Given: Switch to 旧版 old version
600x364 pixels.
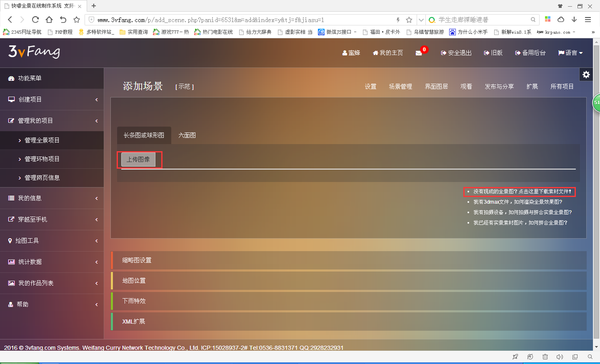Looking at the screenshot, I should pos(493,53).
